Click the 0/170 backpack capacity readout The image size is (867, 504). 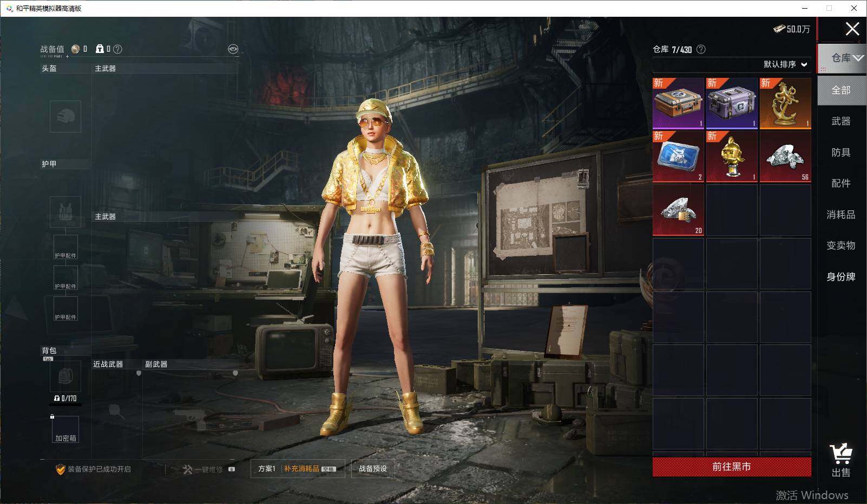point(65,399)
